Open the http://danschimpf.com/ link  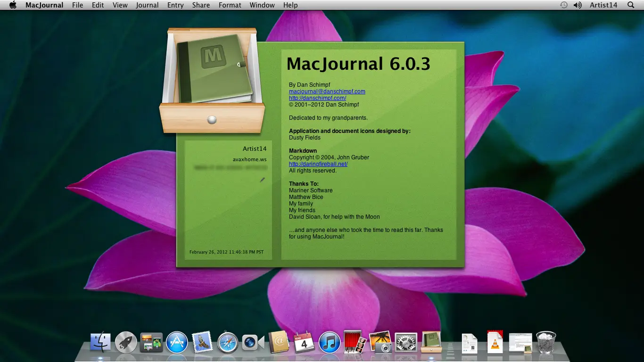tap(317, 98)
